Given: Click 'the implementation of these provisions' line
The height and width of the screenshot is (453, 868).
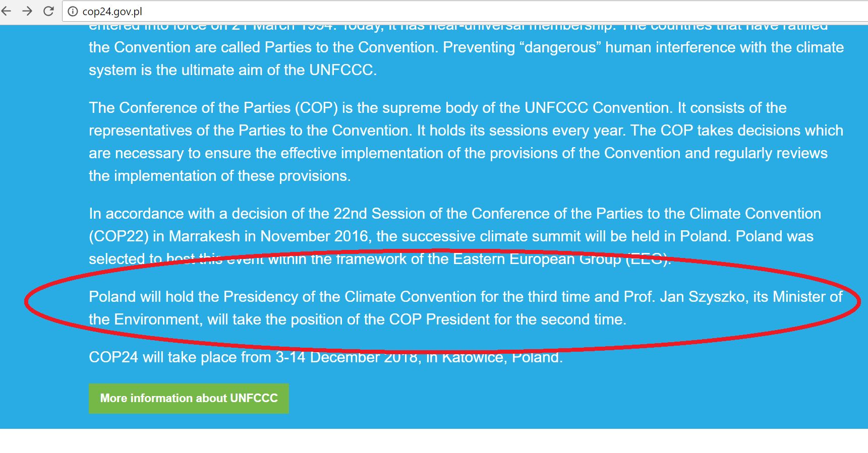Looking at the screenshot, I should [219, 176].
